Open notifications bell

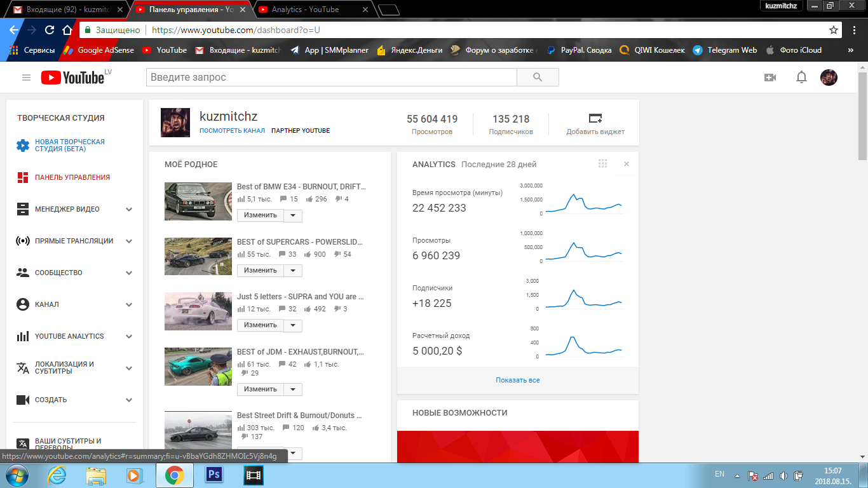tap(801, 78)
